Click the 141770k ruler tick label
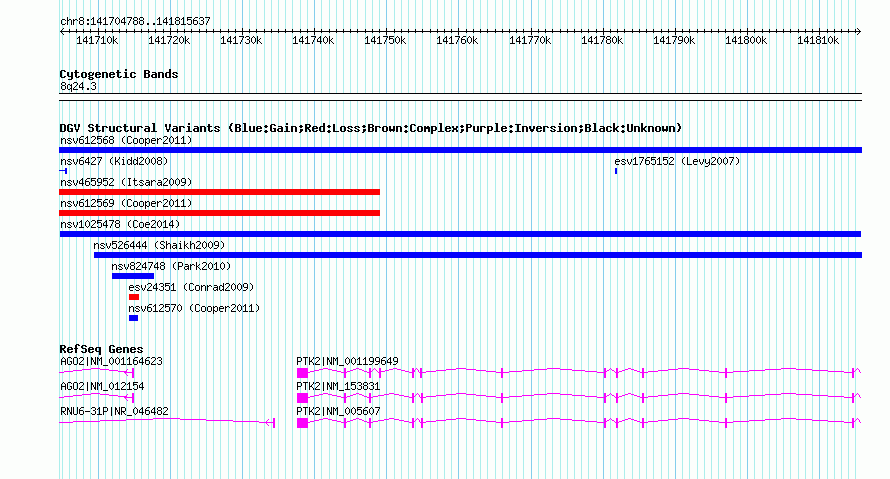 [530, 40]
